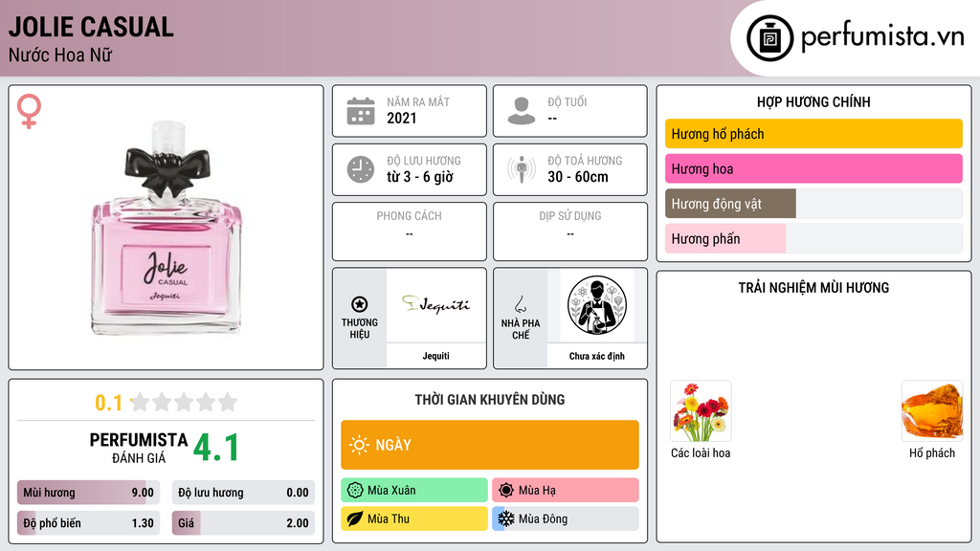Click the sillage icon beside Độ toả hương

[x=522, y=169]
